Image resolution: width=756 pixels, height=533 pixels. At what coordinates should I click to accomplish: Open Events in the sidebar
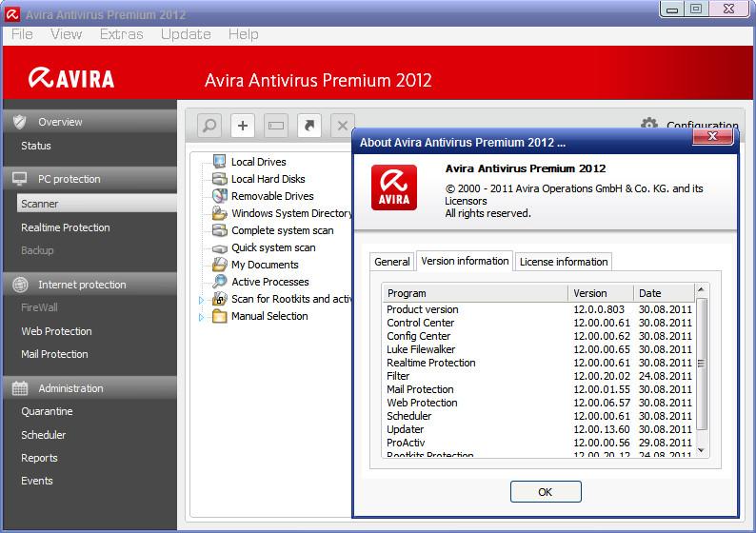37,481
